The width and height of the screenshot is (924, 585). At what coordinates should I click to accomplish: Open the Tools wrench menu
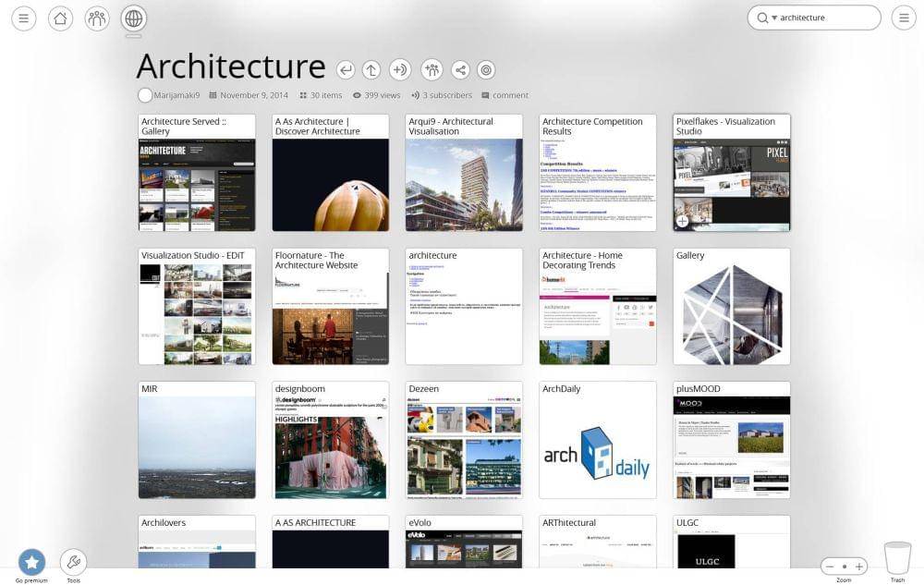point(73,561)
